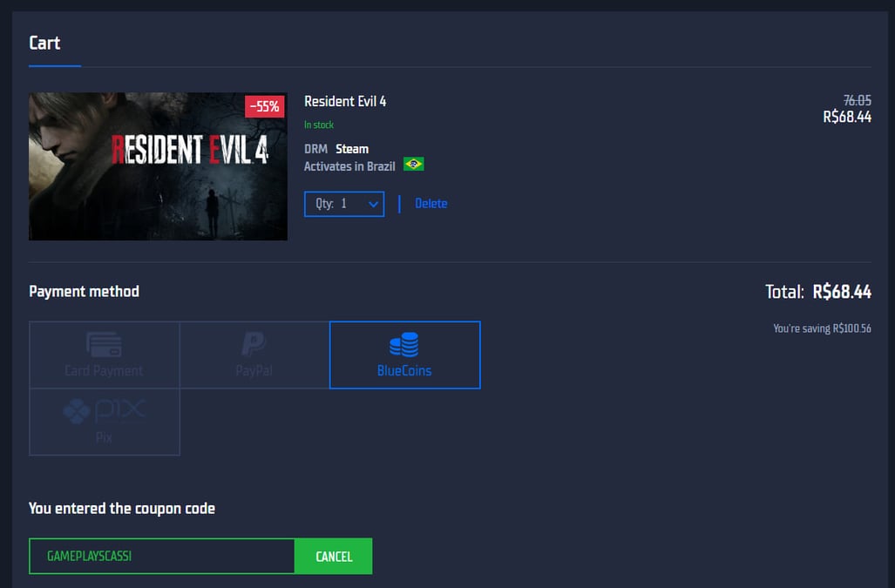
Task: Open the Resident Evil 4 product title
Action: tap(345, 102)
